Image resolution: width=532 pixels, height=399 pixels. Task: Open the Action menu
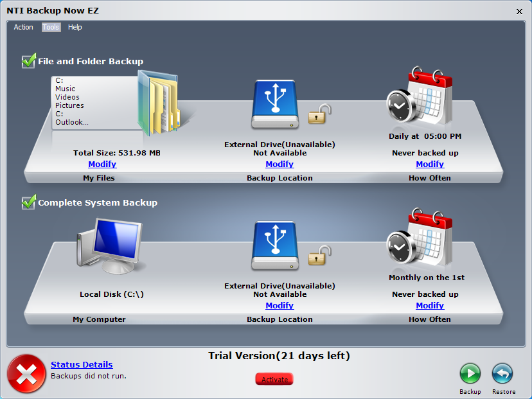coord(23,27)
